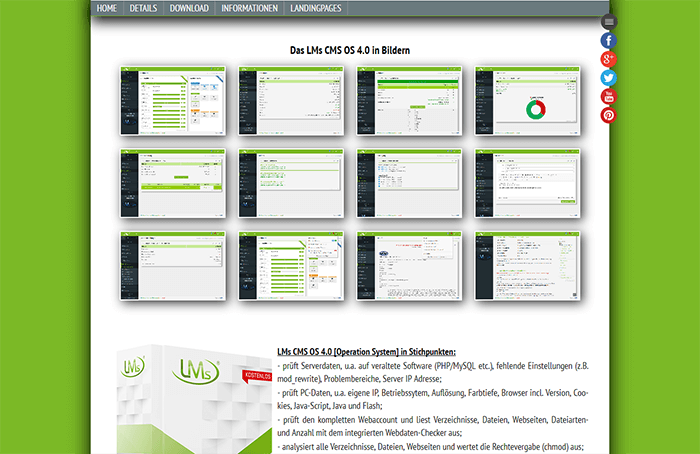Screen dimensions: 700x454
Task: Click line starting 'analysiert alle Verzeichnisse'
Action: tap(430, 447)
